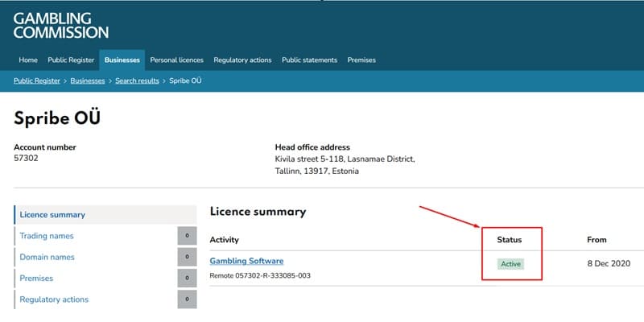Screen dimensions: 644x322
Task: Click the green Active status badge
Action: [510, 264]
